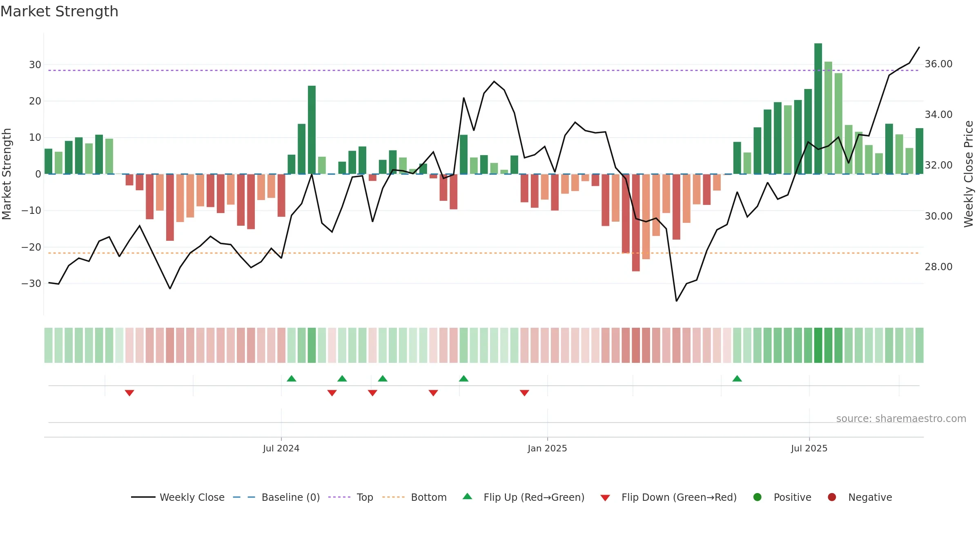The height and width of the screenshot is (551, 980).
Task: Click the Jul 2024 x-axis label
Action: (281, 449)
